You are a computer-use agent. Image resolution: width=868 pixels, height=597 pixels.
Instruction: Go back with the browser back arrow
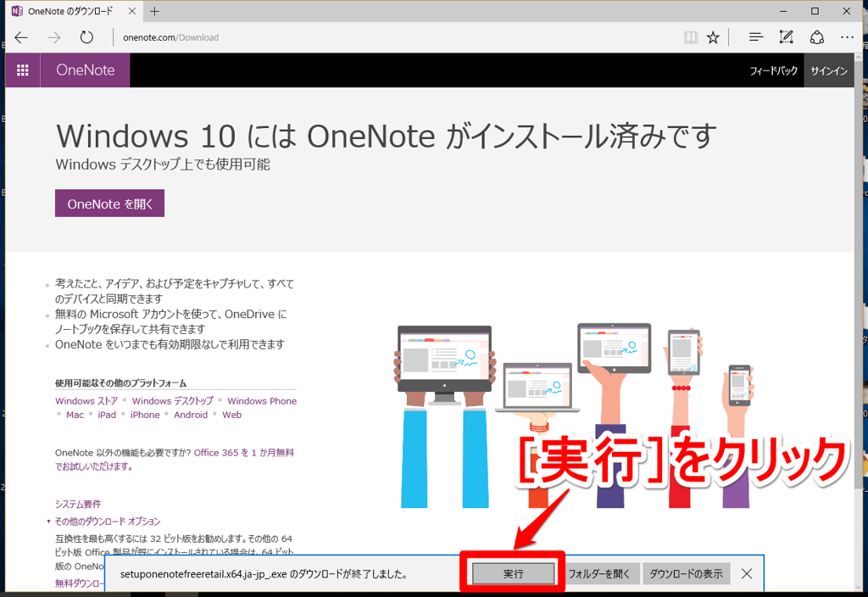(21, 37)
